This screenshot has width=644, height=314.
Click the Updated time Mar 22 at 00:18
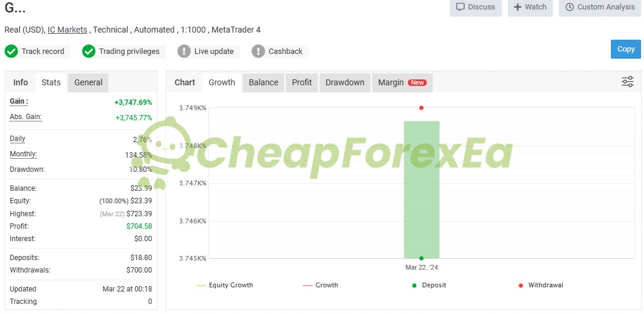[127, 289]
